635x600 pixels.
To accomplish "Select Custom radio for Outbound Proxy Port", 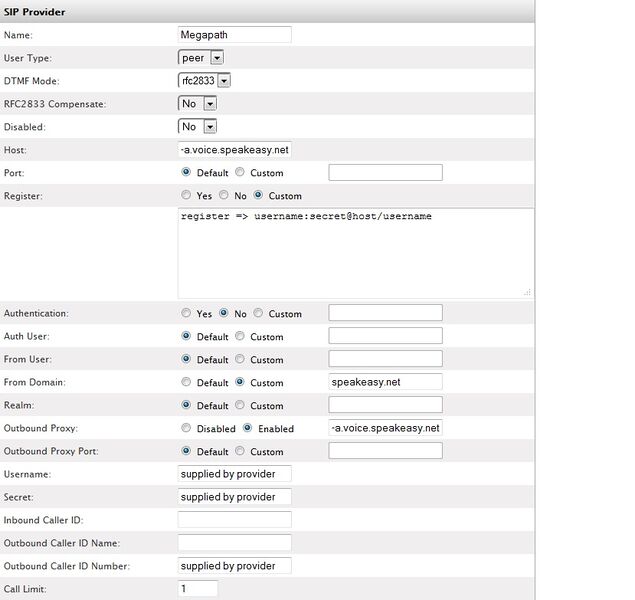I will (x=240, y=451).
